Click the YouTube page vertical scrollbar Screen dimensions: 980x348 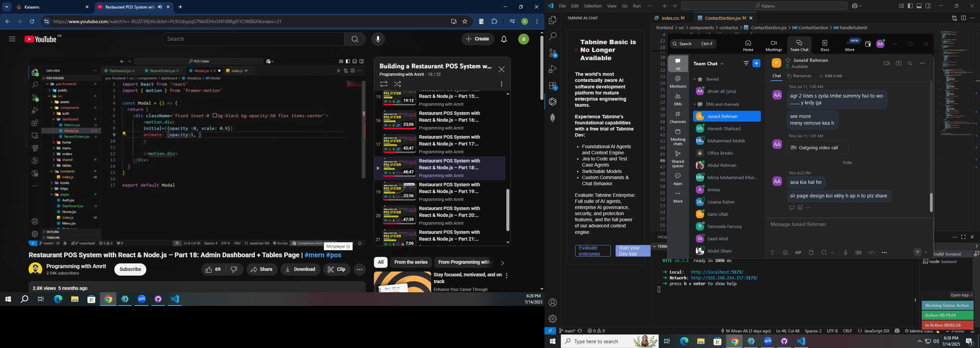(541, 68)
